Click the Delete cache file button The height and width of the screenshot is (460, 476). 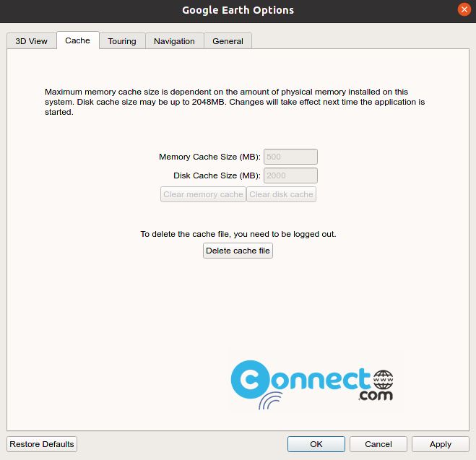point(238,251)
